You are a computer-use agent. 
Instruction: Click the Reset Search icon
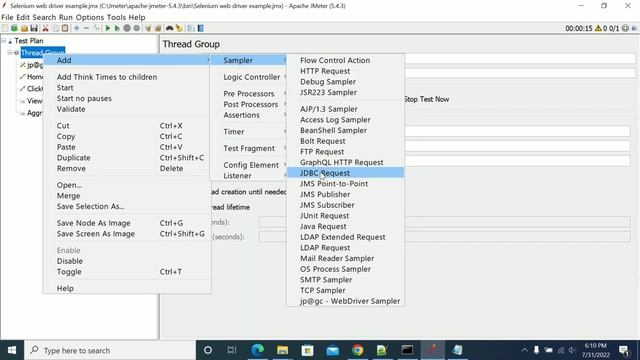pos(179,28)
